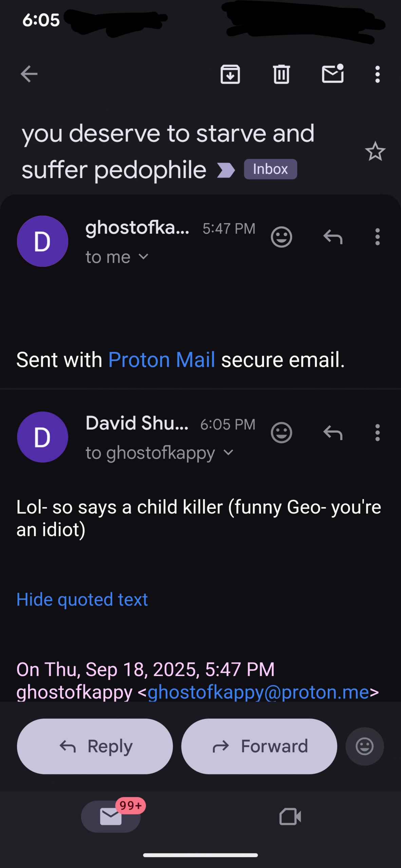Reply to the 5:47 PM message
Viewport: 401px width, 868px height.
coord(333,237)
